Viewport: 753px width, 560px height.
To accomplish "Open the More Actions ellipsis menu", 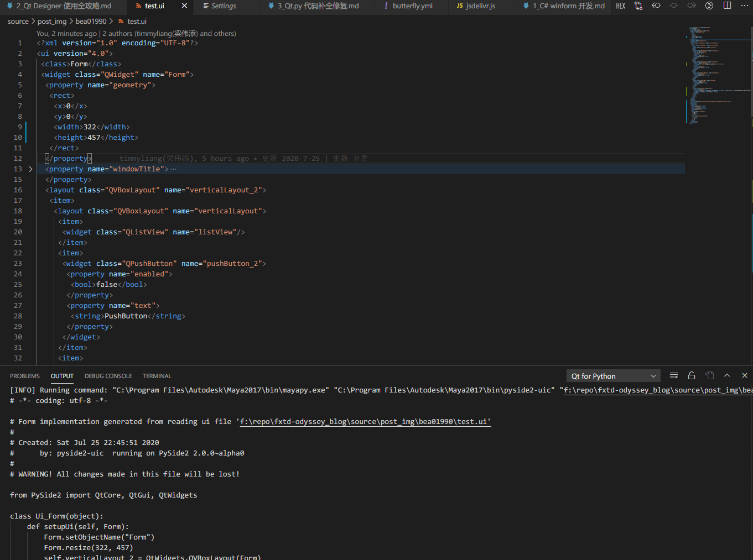I will pyautogui.click(x=745, y=6).
